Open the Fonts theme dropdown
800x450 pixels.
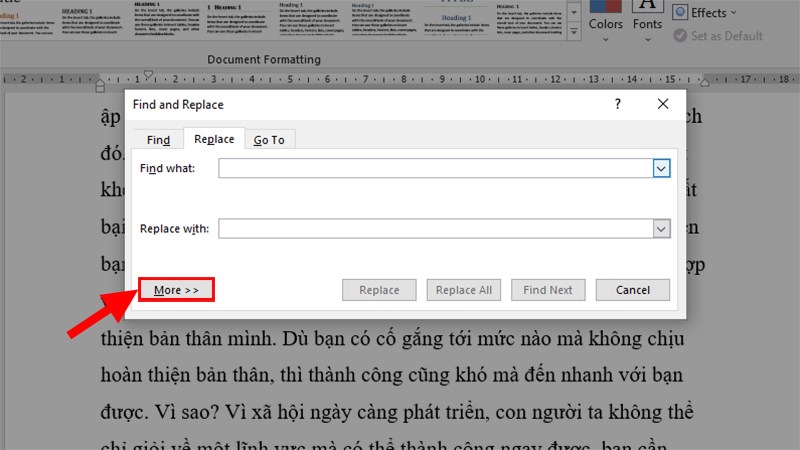(647, 21)
